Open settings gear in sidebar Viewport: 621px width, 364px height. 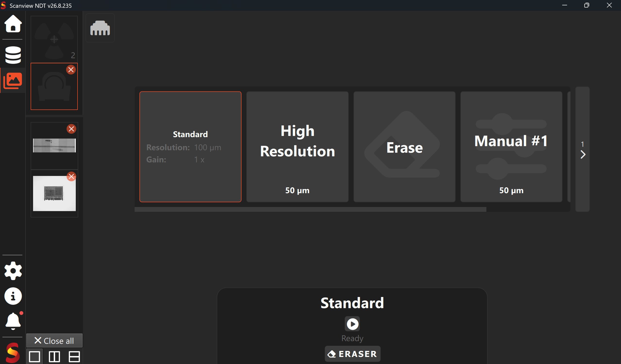pyautogui.click(x=13, y=271)
